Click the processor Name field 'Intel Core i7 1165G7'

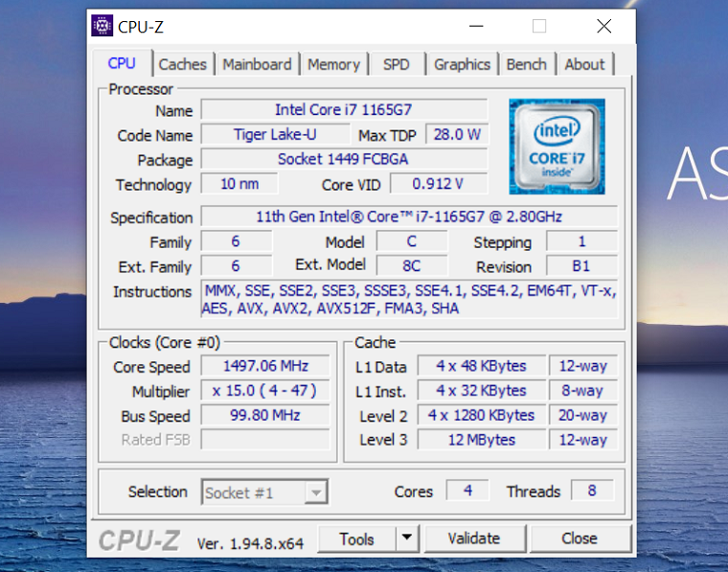point(344,109)
